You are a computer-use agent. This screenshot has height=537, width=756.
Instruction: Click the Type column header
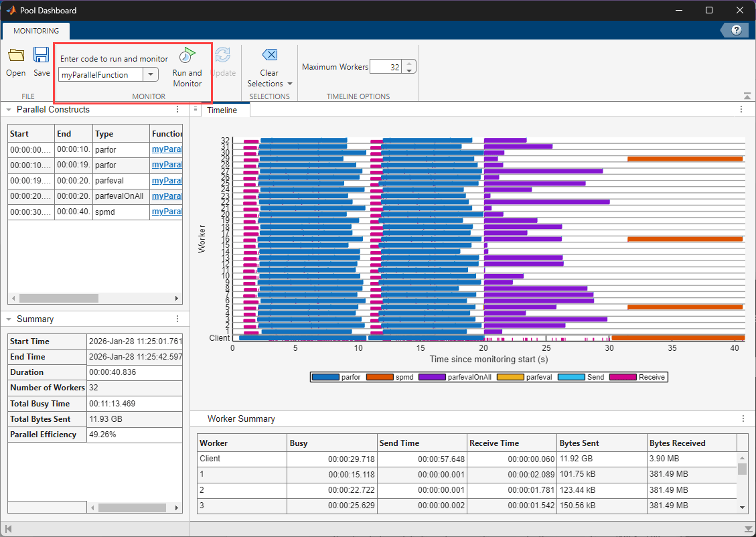[121, 133]
